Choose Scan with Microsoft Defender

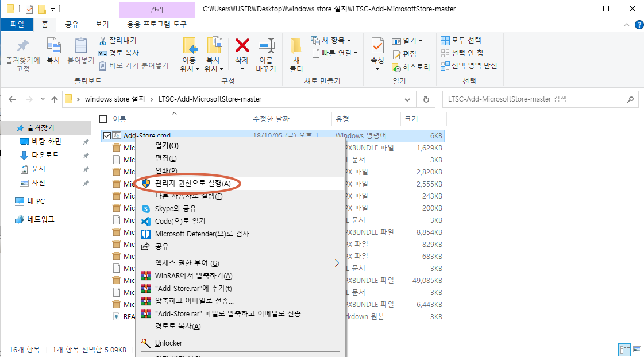tap(240, 234)
